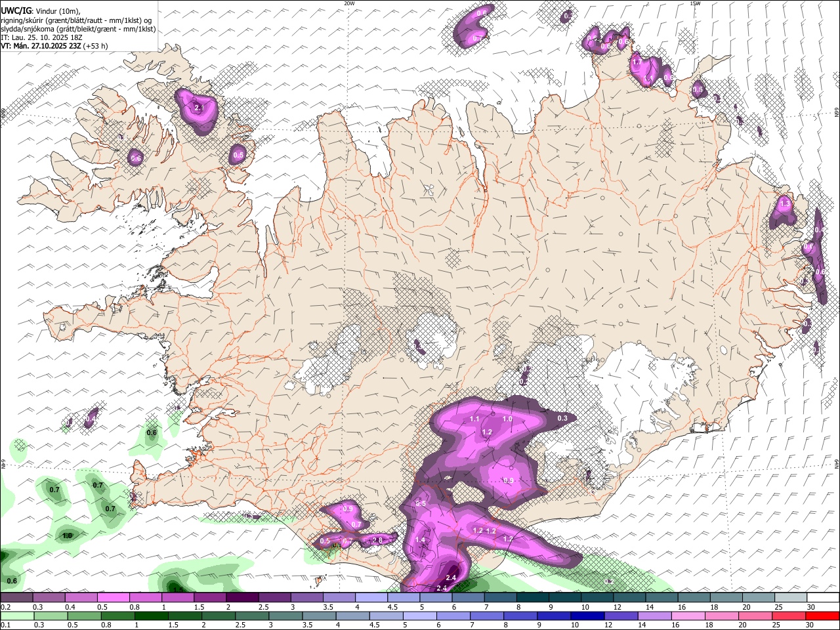The width and height of the screenshot is (840, 630).
Task: Click the red 30 swatch in the lower legend row
Action: pyautogui.click(x=822, y=616)
